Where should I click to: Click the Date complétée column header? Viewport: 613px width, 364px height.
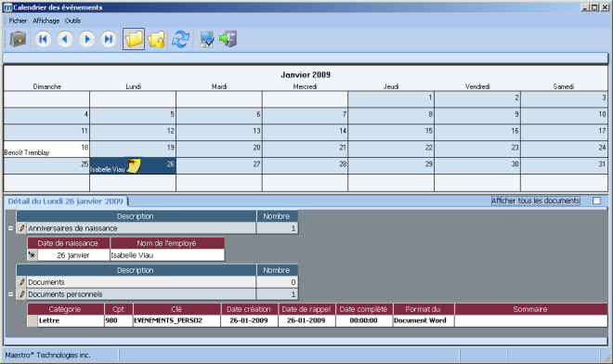[363, 309]
